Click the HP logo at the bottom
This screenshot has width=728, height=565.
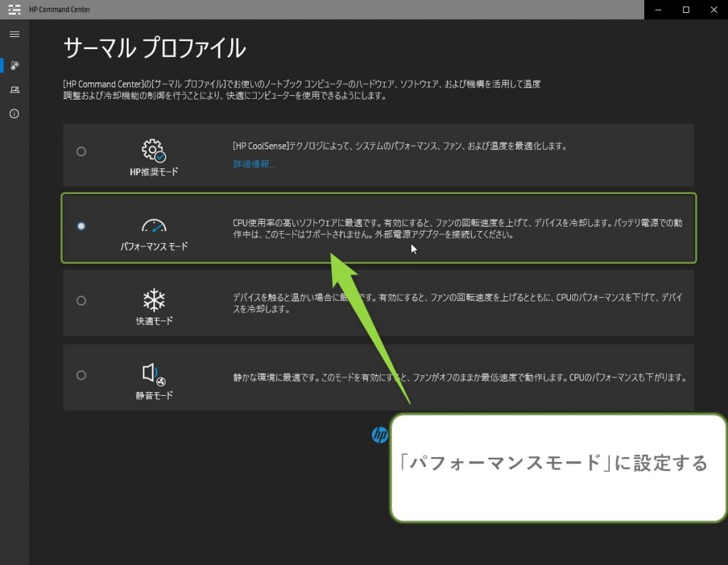[380, 435]
